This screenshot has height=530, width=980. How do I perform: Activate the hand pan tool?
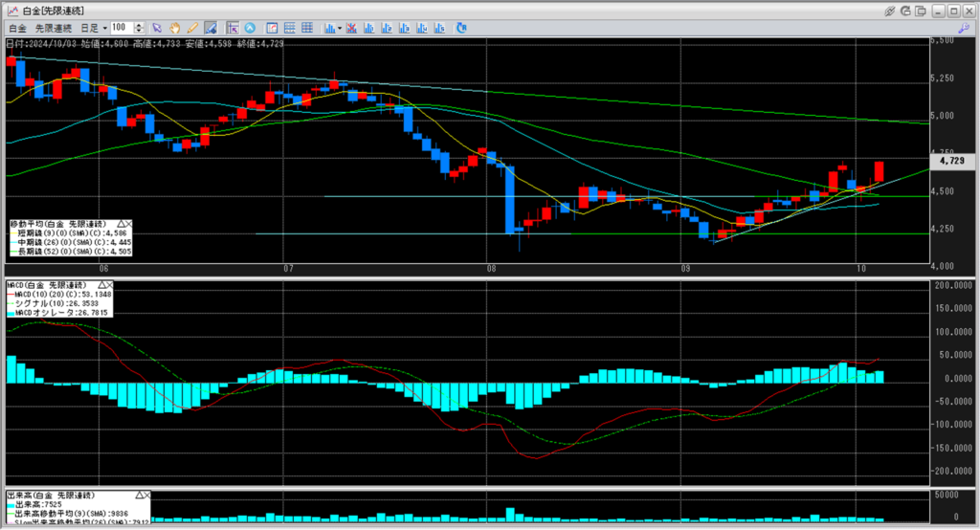point(175,28)
